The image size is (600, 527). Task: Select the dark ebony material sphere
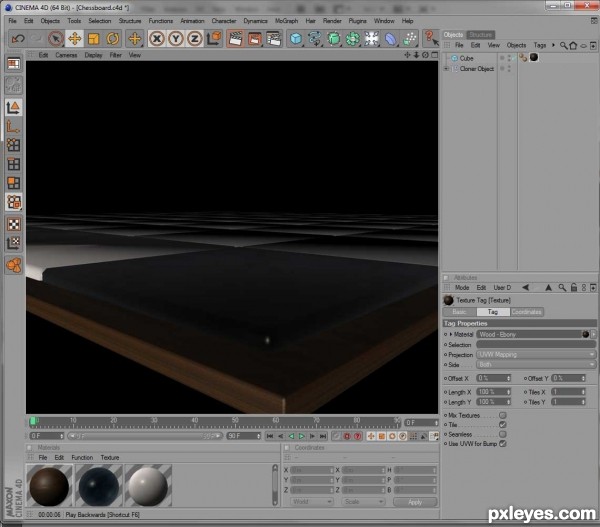click(x=99, y=485)
